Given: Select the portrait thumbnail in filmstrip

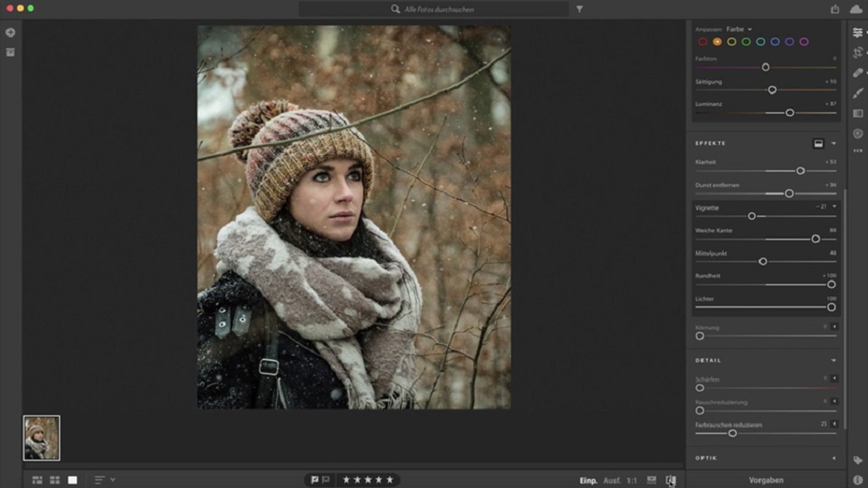Looking at the screenshot, I should click(42, 438).
